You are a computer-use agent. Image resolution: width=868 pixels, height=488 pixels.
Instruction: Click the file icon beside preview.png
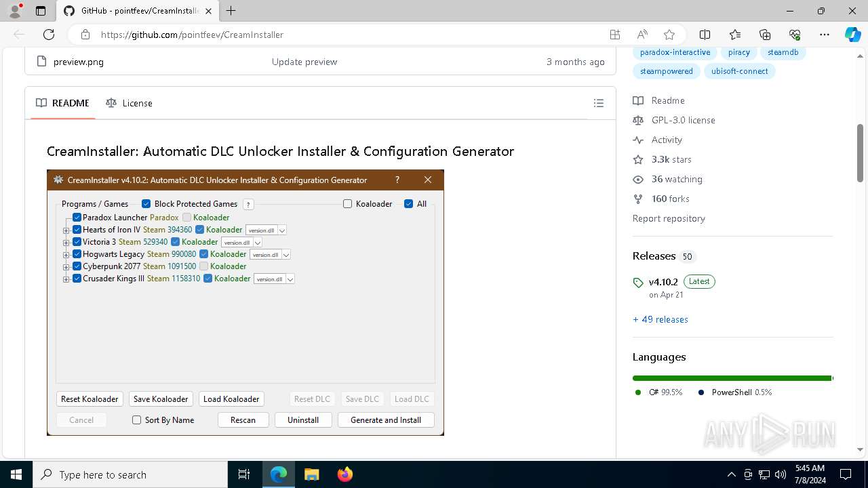point(41,62)
